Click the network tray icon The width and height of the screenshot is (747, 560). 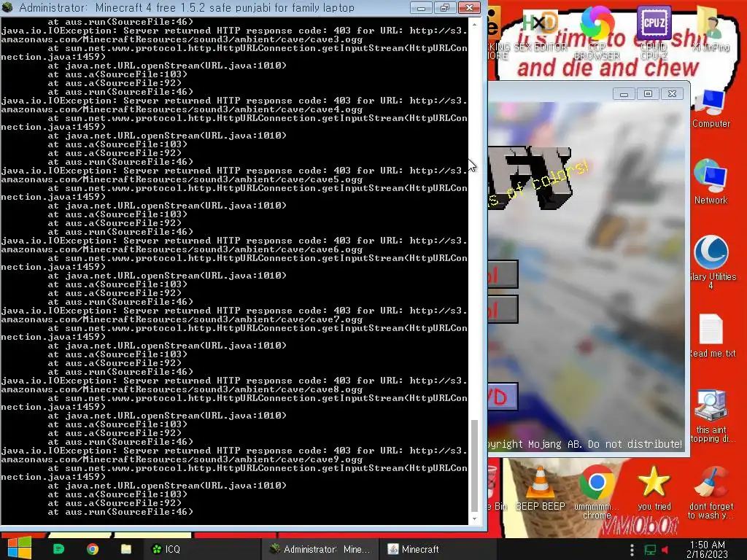pyautogui.click(x=650, y=550)
